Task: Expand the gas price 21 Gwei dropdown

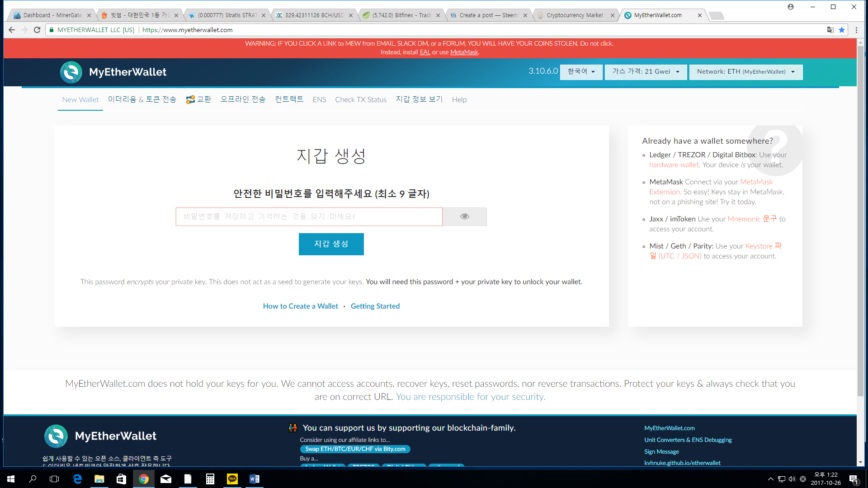Action: tap(646, 72)
